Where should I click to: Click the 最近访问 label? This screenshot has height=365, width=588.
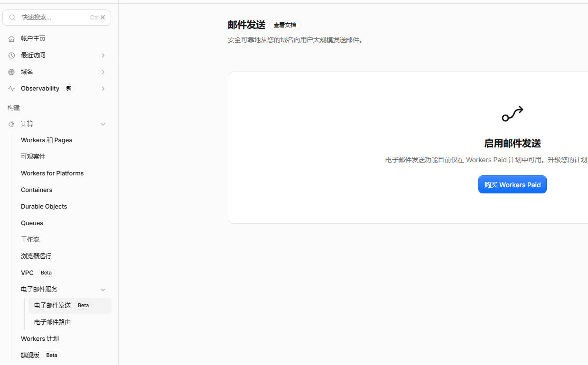(x=33, y=55)
